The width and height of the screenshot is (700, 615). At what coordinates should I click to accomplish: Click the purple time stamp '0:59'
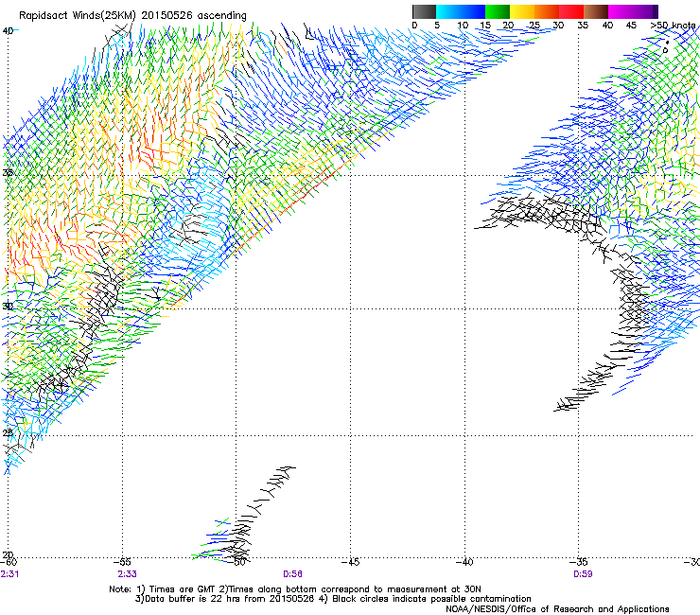(x=583, y=574)
